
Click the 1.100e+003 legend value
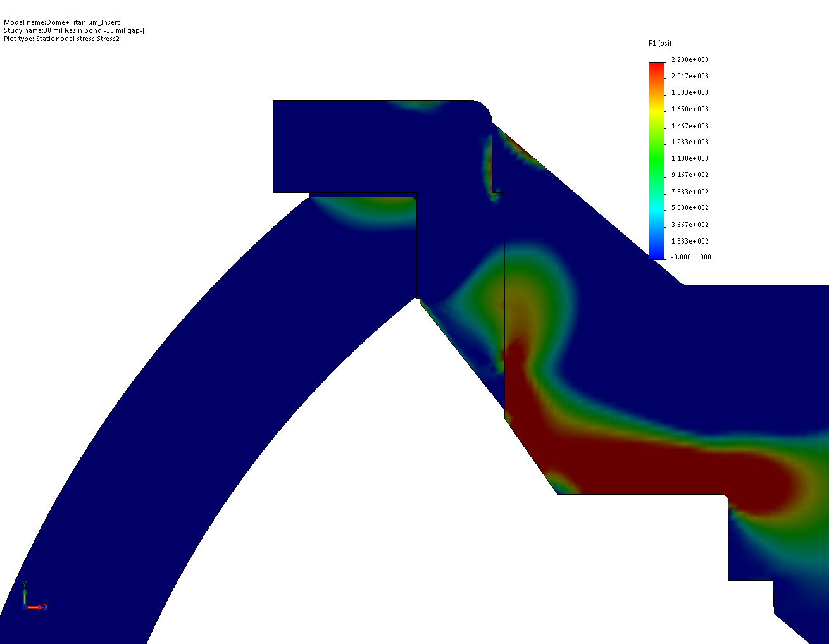pyautogui.click(x=690, y=158)
